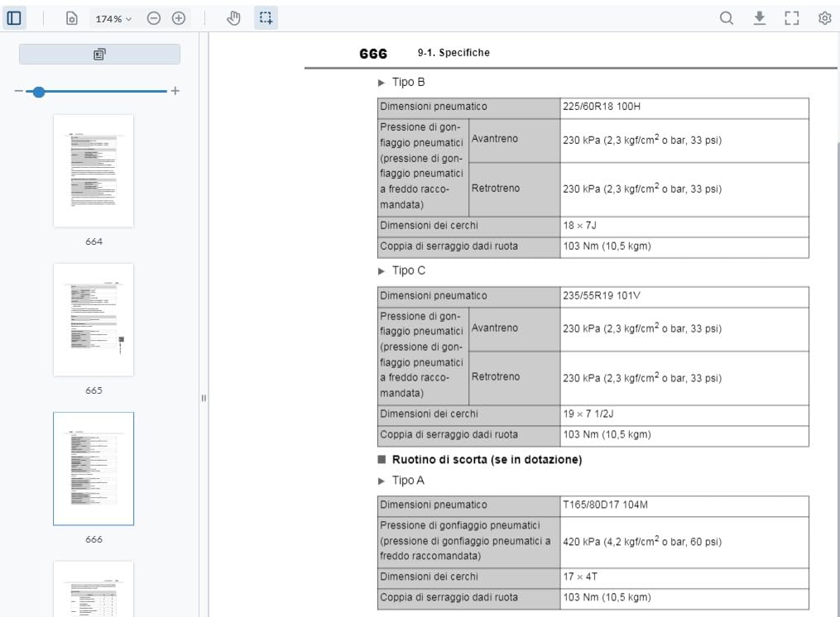Open the partially visible thumbnail below 666
Viewport: 840px width, 617px height.
coord(94,589)
